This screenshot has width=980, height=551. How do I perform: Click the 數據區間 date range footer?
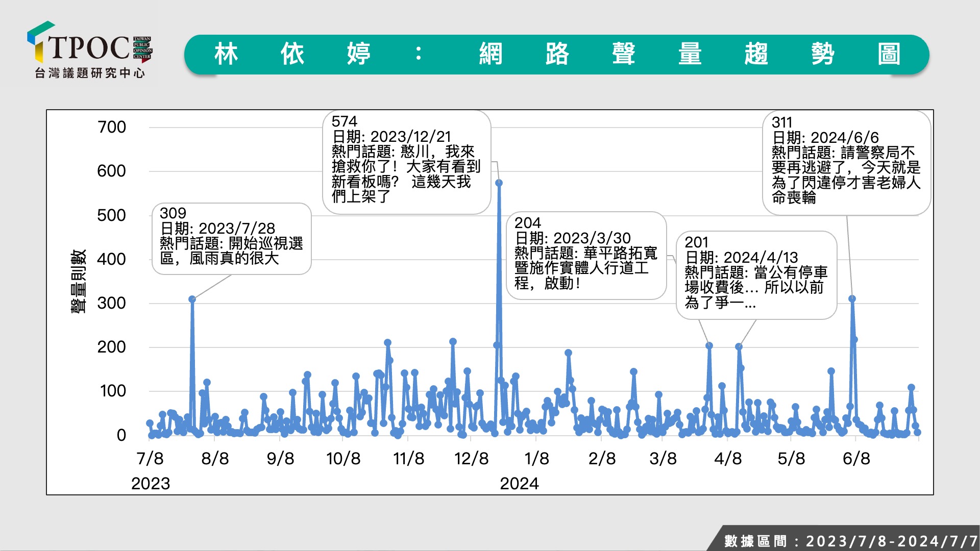tap(850, 541)
